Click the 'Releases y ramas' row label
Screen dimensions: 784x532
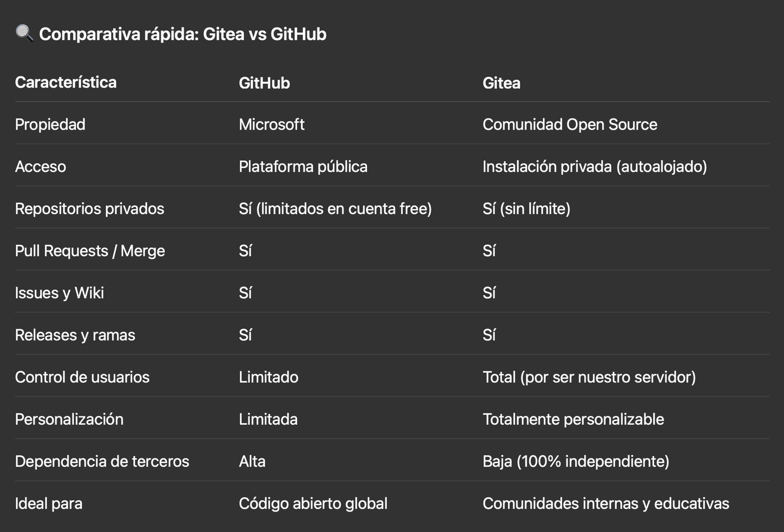[x=75, y=335]
